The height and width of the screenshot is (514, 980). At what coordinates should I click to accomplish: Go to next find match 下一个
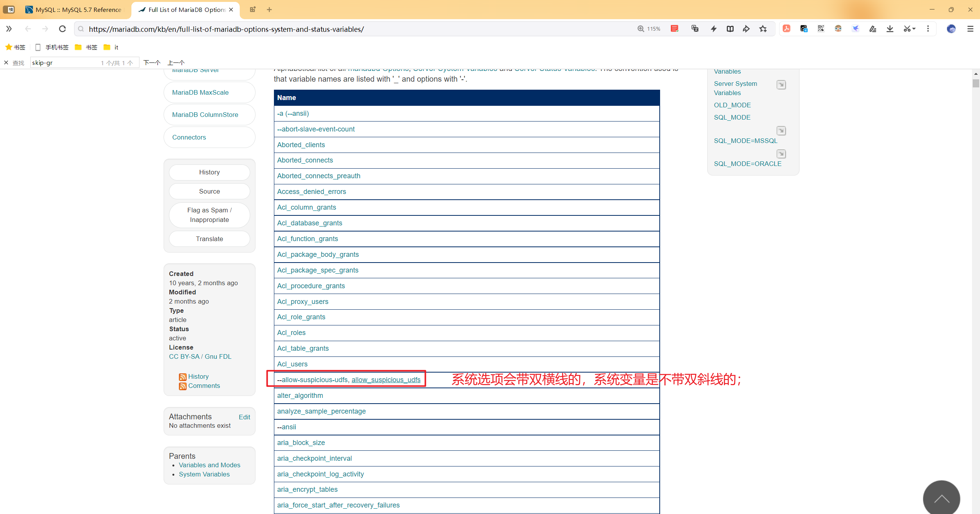coord(152,62)
